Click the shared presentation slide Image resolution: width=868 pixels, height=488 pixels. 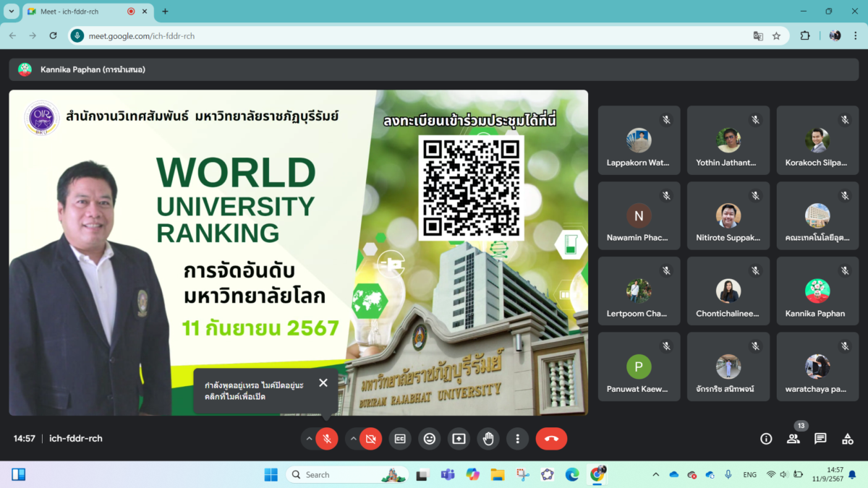pos(298,253)
